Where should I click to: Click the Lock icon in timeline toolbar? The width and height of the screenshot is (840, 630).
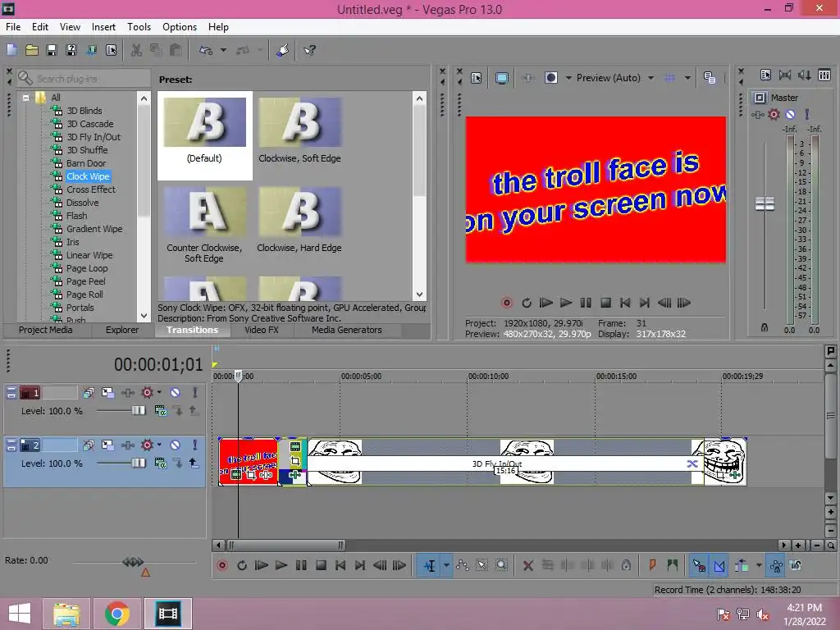(x=626, y=565)
